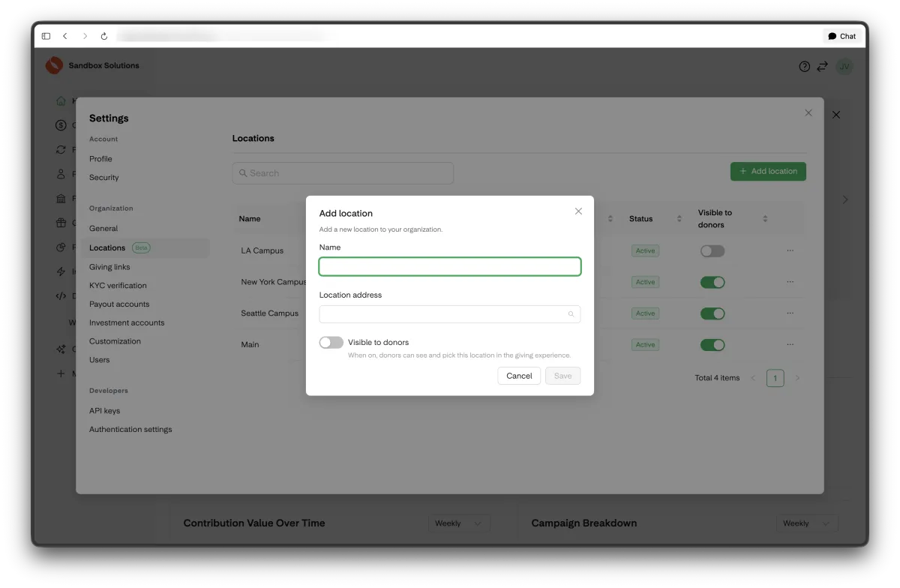Click the Sandbox Solutions logo
The width and height of the screenshot is (900, 588).
click(54, 66)
